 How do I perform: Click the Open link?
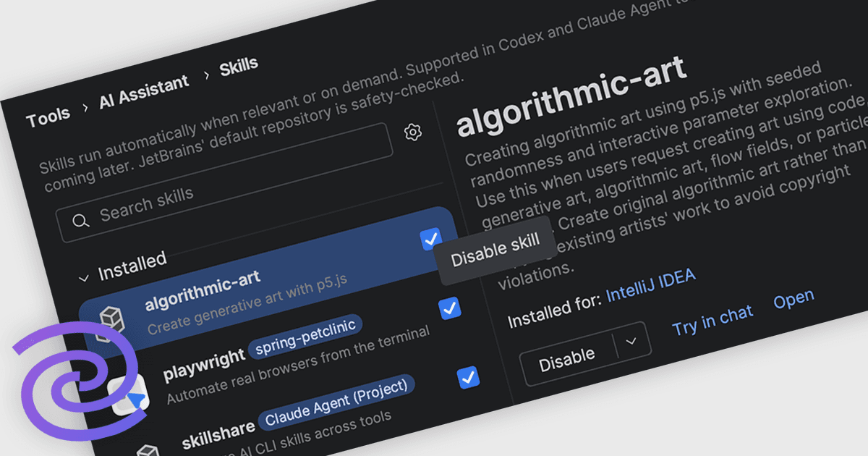click(x=793, y=299)
